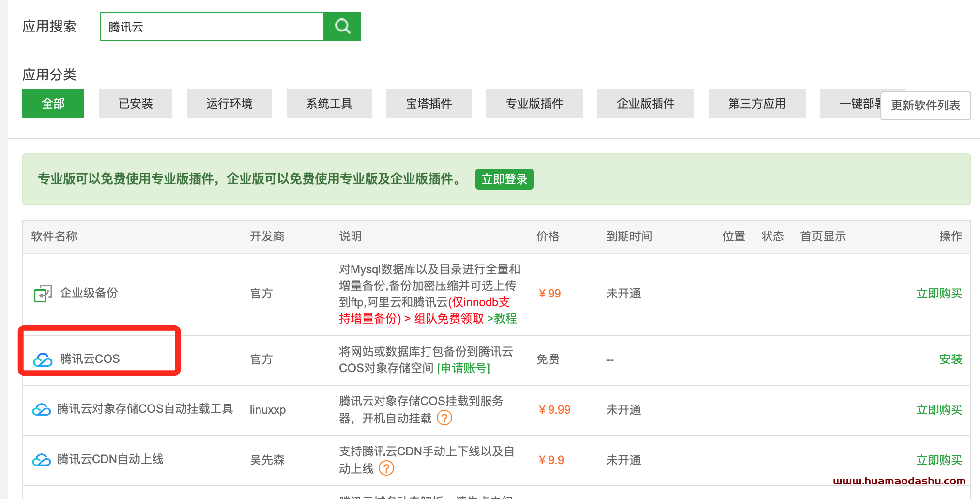
Task: Click 安装 for 腾讯云COS
Action: pos(951,359)
